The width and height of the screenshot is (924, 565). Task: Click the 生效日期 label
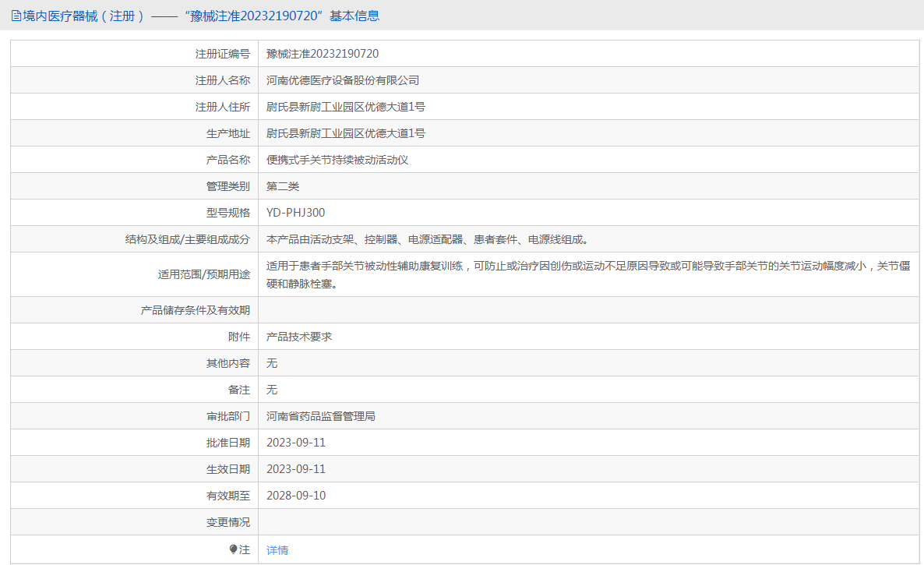pyautogui.click(x=228, y=469)
